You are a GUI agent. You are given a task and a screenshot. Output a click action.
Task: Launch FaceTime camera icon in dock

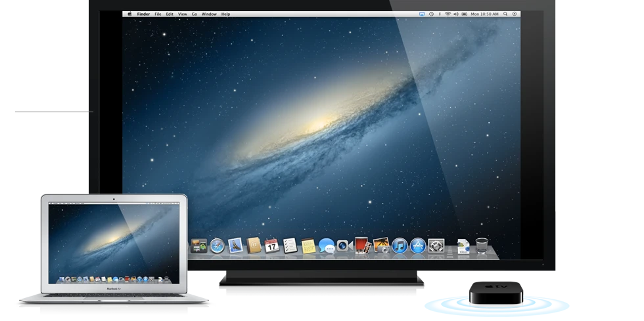coord(344,246)
